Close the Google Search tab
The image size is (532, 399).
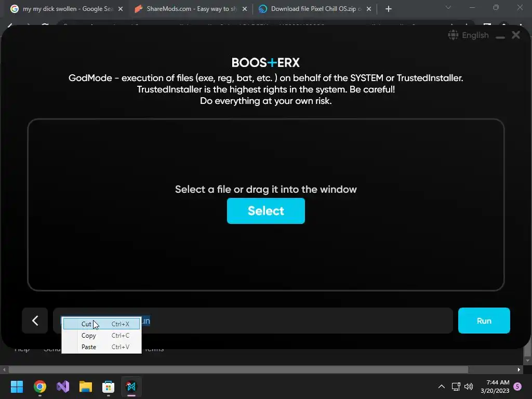click(121, 9)
